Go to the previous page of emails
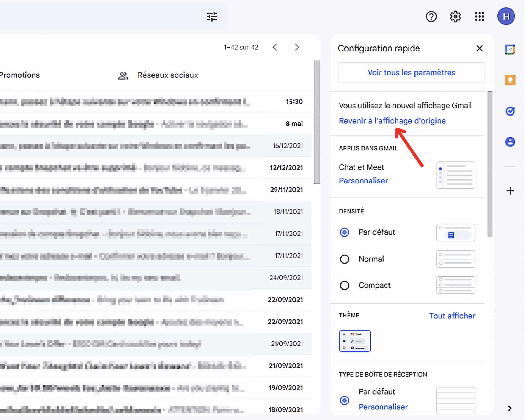Viewport: 525px width, 420px height. 275,47
